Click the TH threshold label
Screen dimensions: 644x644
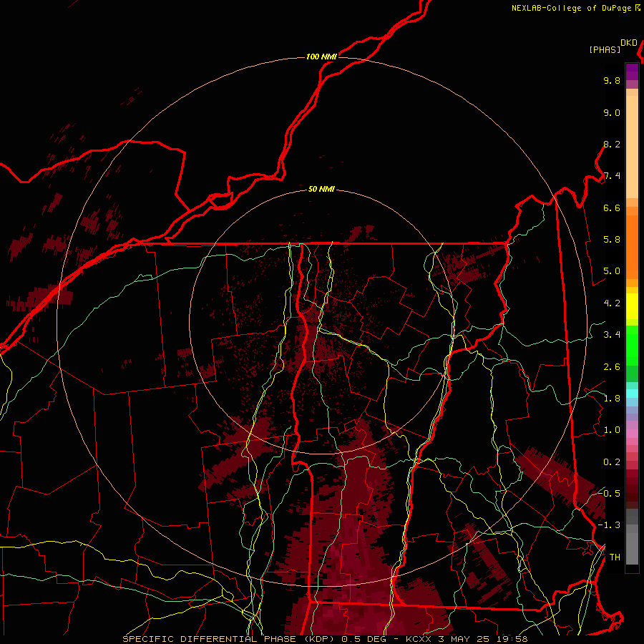point(615,557)
